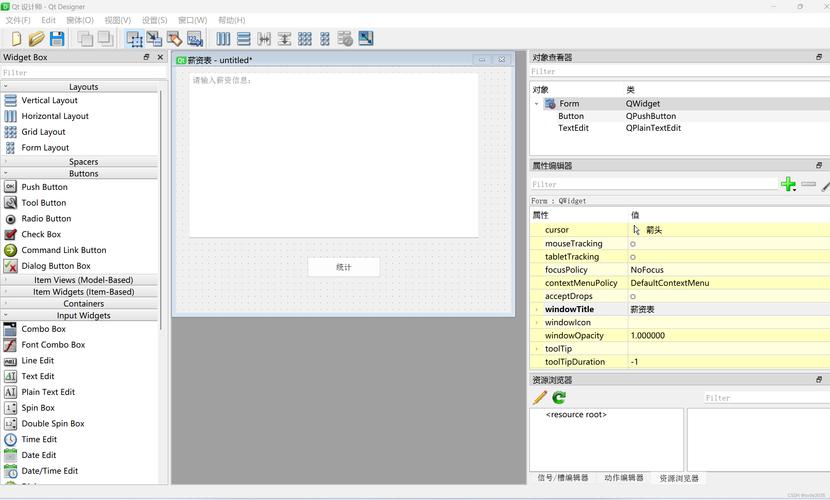Image resolution: width=830 pixels, height=500 pixels.
Task: Click the Save form toolbar icon
Action: [57, 39]
